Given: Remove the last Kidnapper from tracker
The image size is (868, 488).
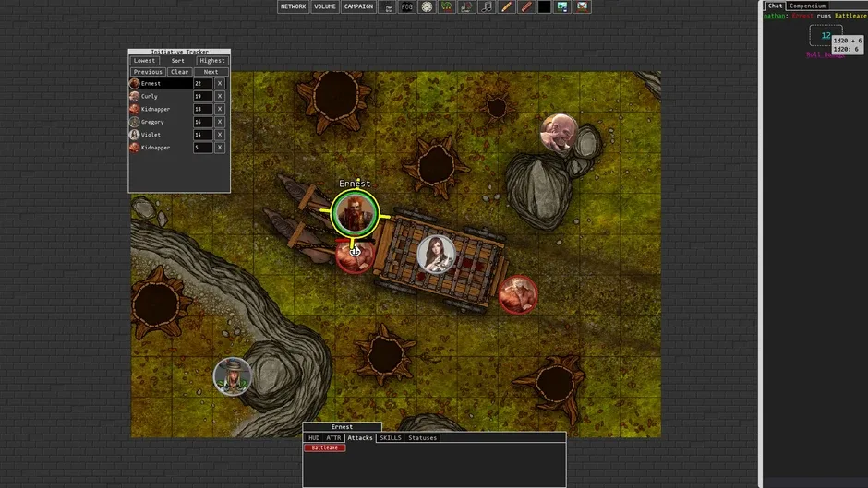Looking at the screenshot, I should [220, 148].
